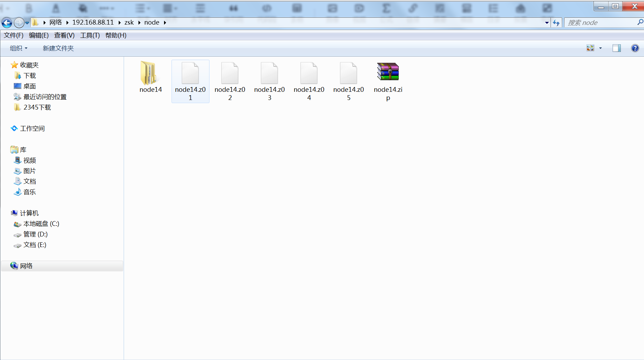Select the 下载 item in the favorites sidebar
Viewport: 644px width, 360px height.
point(29,75)
